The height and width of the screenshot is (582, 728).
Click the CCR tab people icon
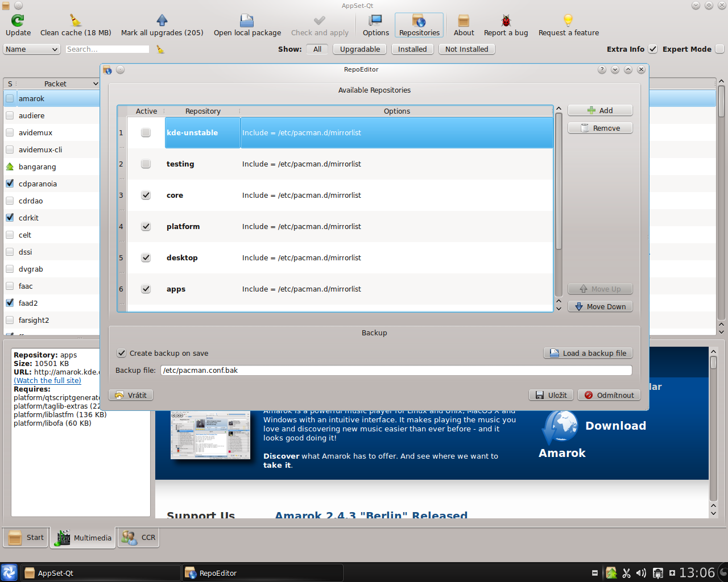(x=130, y=538)
